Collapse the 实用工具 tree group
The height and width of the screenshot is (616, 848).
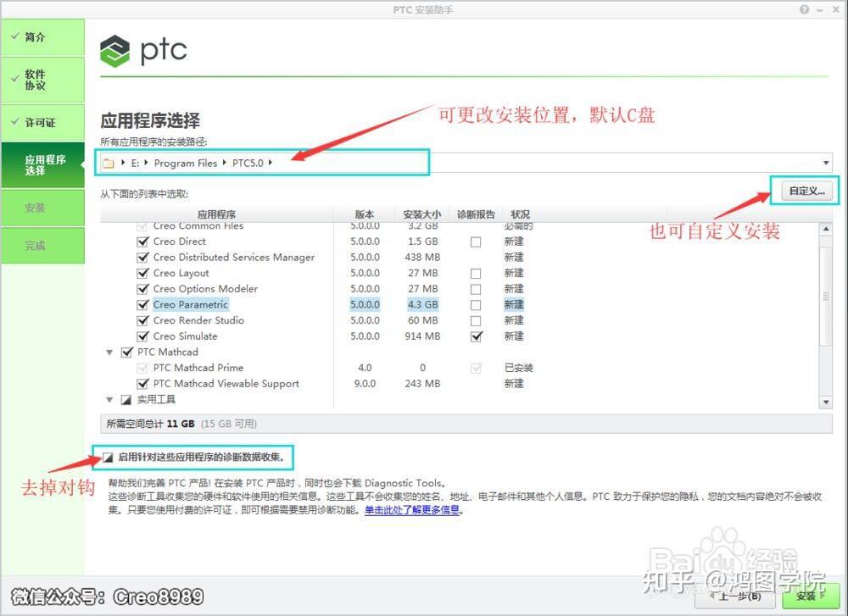click(x=109, y=400)
